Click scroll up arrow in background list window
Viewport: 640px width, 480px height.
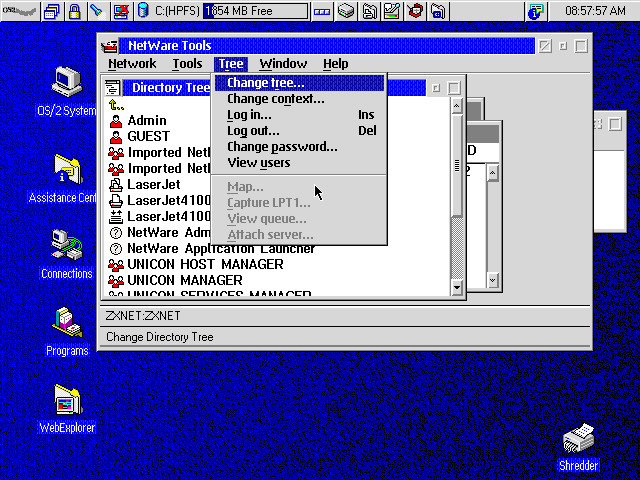point(493,173)
